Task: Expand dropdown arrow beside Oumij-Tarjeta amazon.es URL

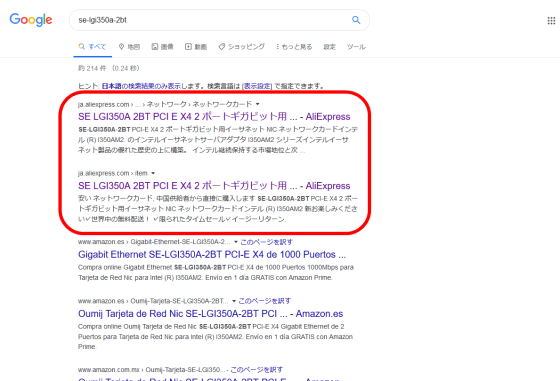Action: pyautogui.click(x=234, y=301)
